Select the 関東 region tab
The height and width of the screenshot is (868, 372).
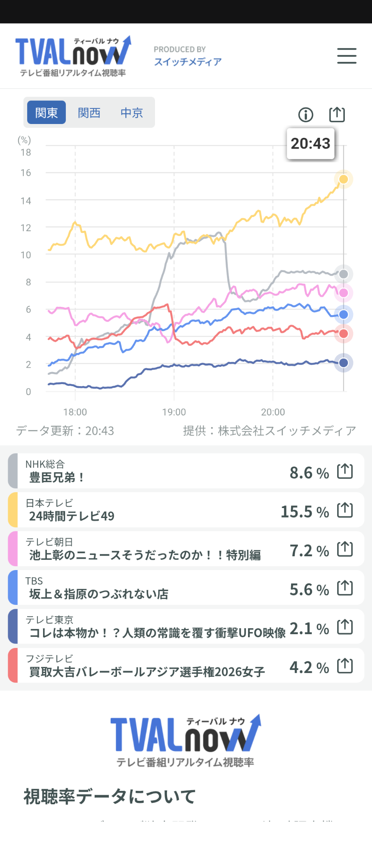pyautogui.click(x=46, y=112)
